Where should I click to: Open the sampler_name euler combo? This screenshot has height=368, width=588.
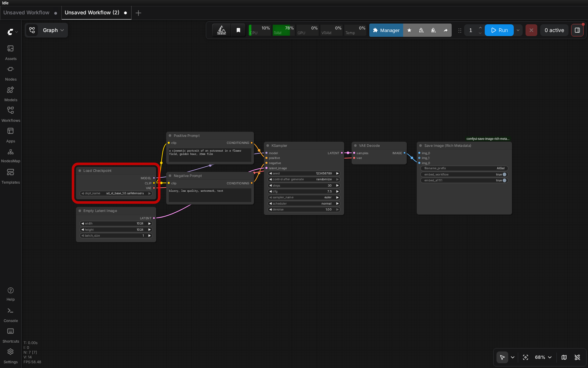pyautogui.click(x=304, y=197)
